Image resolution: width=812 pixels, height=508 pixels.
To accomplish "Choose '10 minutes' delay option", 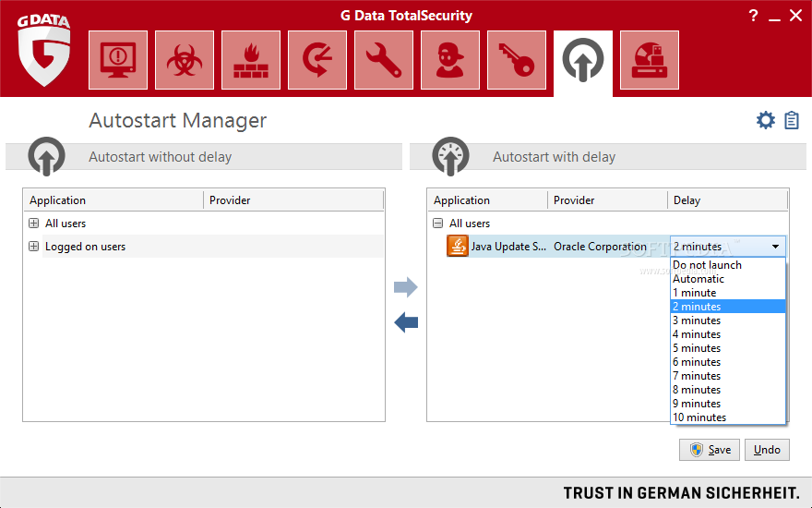I will coord(728,417).
